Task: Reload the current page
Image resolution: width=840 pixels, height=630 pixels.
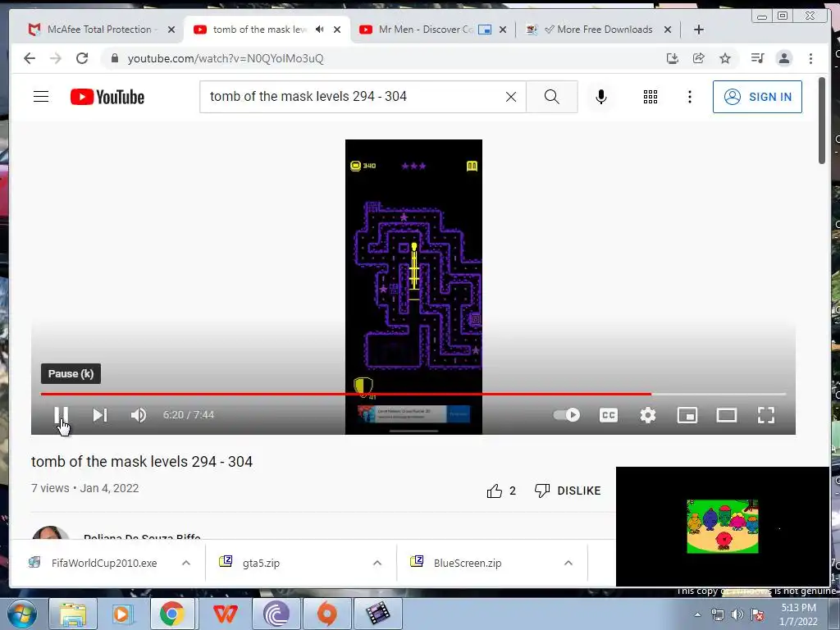Action: (82, 58)
